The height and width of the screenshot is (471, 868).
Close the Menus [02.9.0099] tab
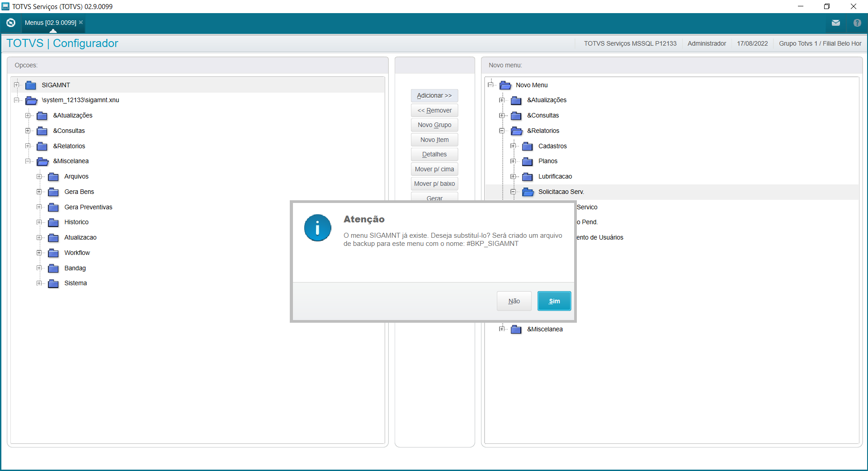(81, 22)
